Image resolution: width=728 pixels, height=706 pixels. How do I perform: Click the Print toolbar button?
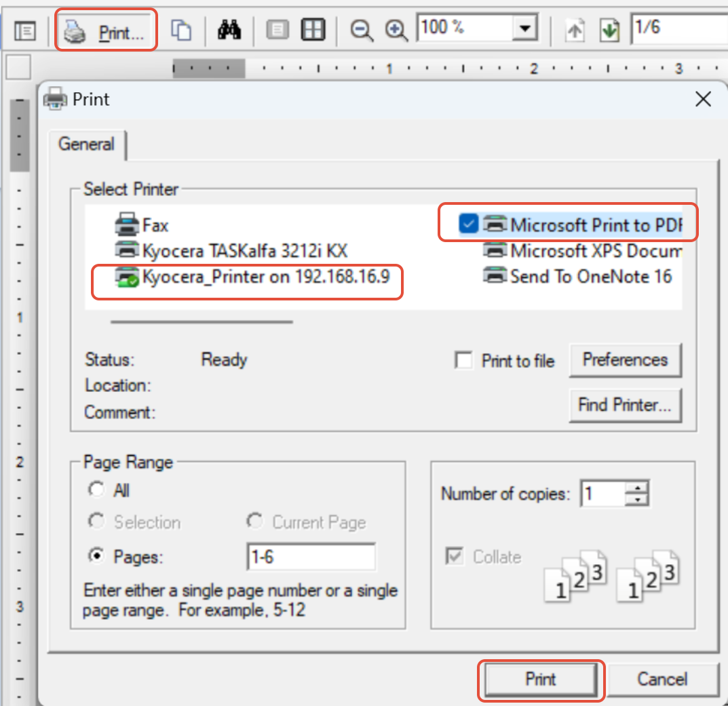[x=106, y=31]
